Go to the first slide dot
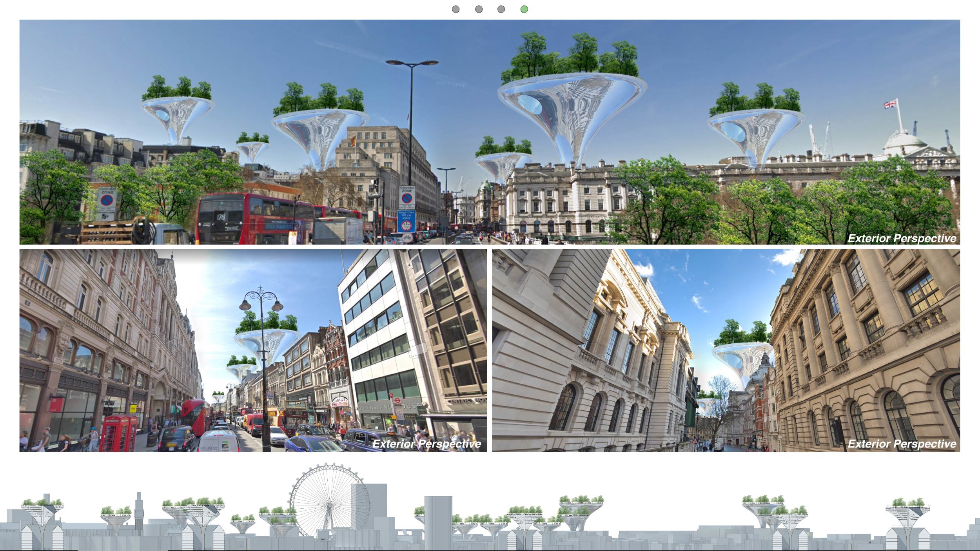Image resolution: width=980 pixels, height=551 pixels. tap(456, 9)
